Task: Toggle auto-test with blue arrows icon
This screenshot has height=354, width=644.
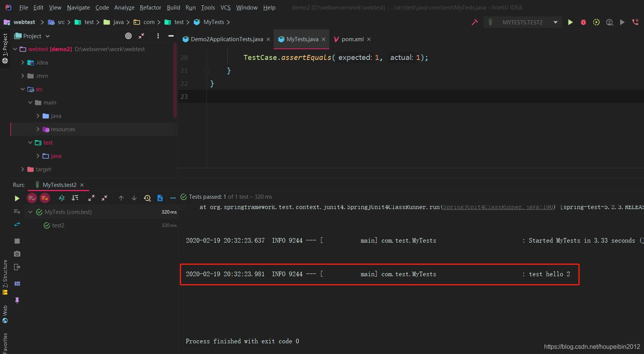Action: 17,225
